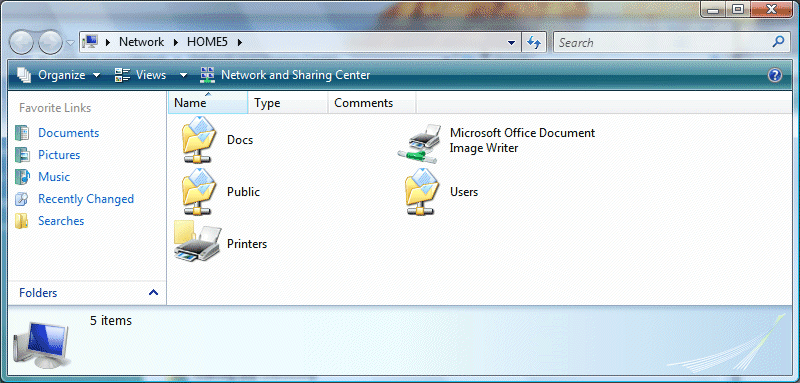Close the HOME5 window
This screenshot has height=383, width=800.
click(772, 9)
